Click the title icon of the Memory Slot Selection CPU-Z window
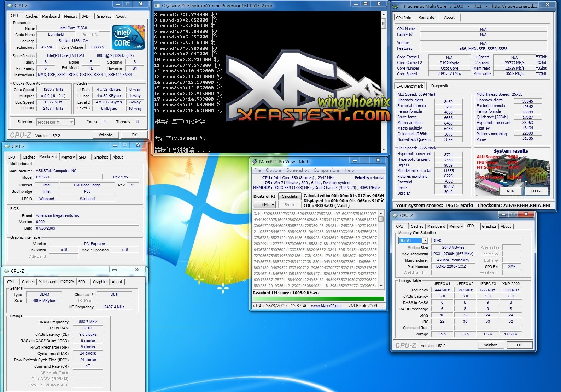 coord(395,215)
